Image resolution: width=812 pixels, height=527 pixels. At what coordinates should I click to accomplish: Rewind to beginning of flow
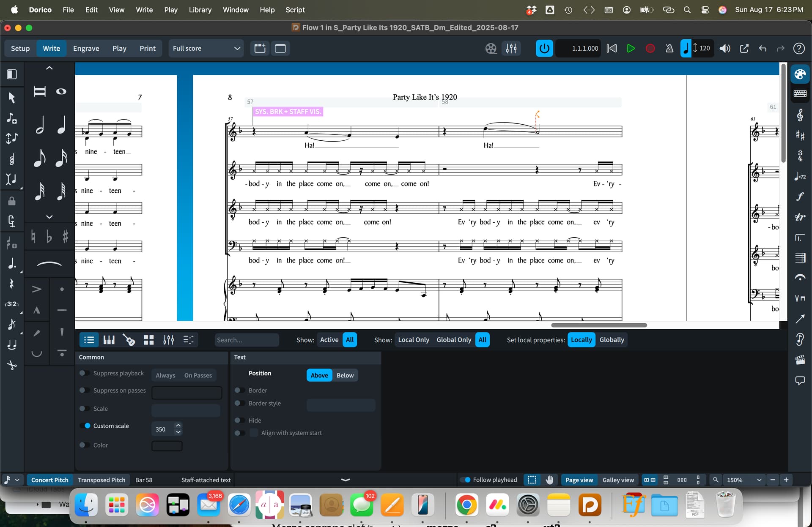[612, 49]
